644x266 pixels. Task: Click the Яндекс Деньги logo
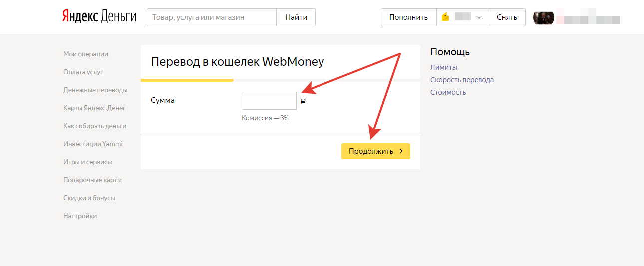pos(99,17)
